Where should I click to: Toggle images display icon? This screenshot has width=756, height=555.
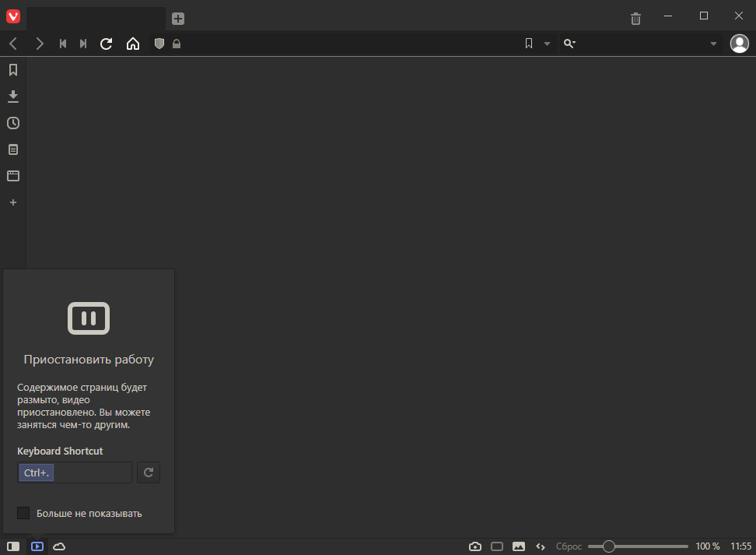518,546
